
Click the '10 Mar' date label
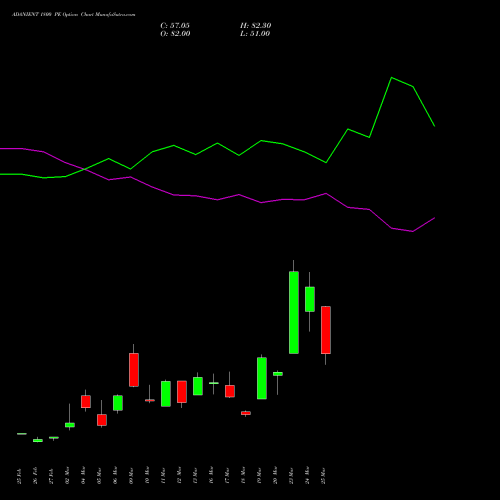[x=147, y=476]
